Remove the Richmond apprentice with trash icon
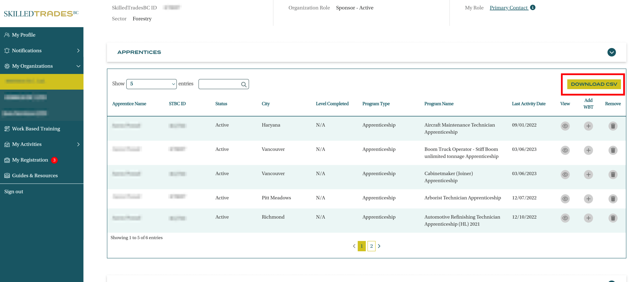Viewport: 644px width, 282px height. point(613,218)
